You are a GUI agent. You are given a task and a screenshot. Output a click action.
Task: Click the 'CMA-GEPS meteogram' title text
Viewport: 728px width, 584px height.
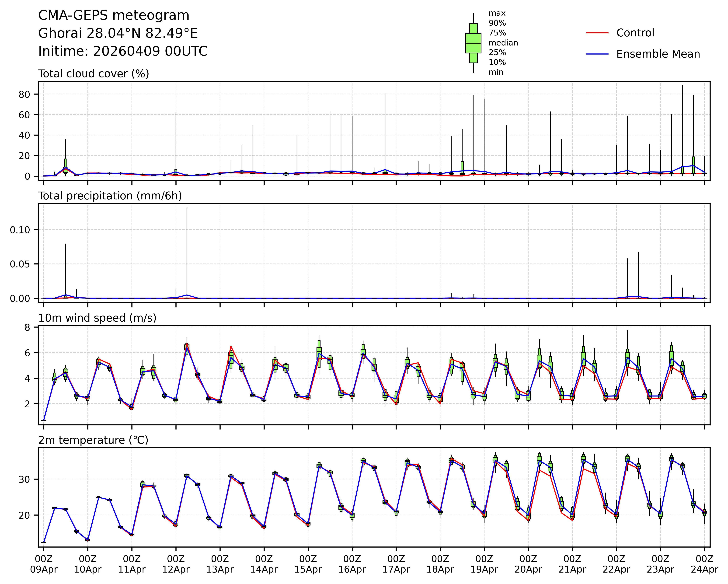pyautogui.click(x=114, y=16)
